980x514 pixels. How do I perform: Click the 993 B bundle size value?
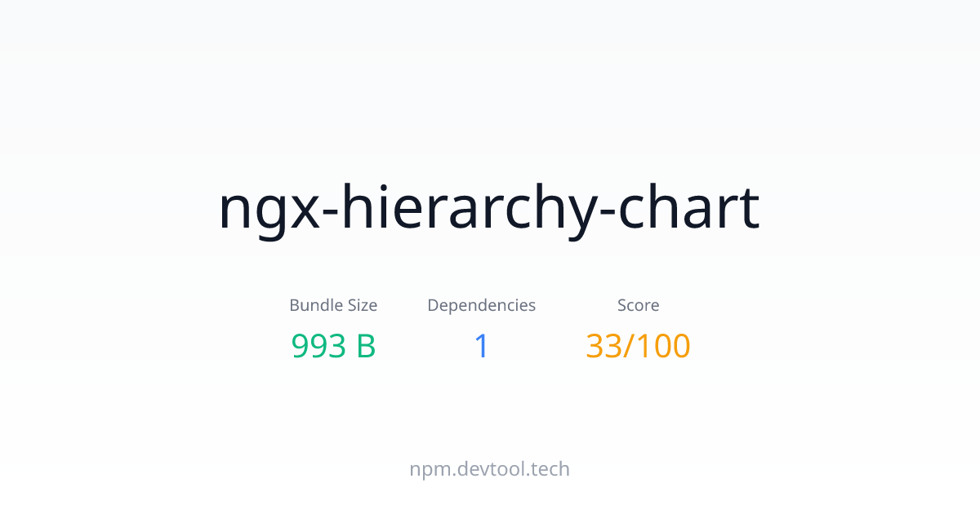coord(333,346)
